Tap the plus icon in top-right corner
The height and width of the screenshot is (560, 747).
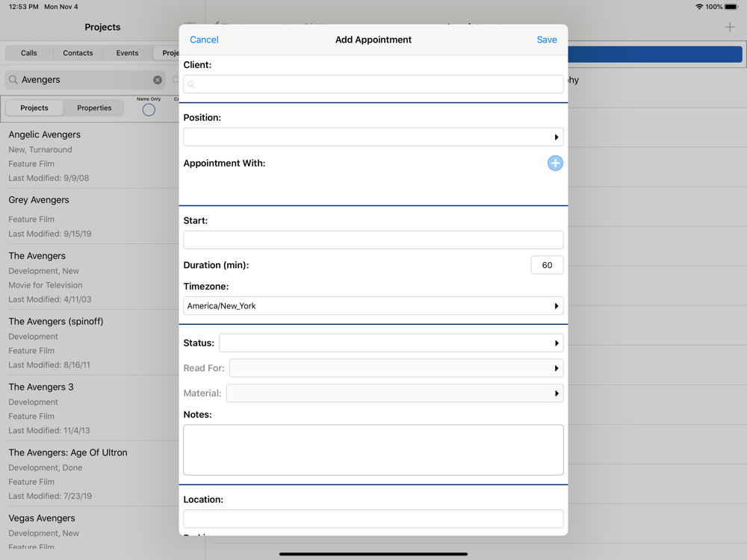tap(730, 28)
